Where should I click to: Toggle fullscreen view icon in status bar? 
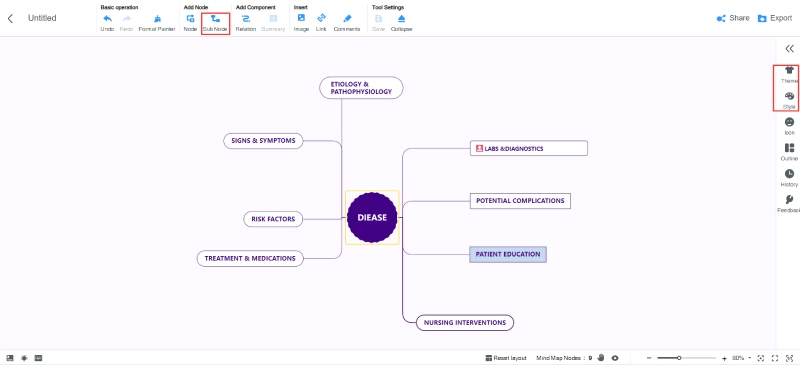[775, 358]
